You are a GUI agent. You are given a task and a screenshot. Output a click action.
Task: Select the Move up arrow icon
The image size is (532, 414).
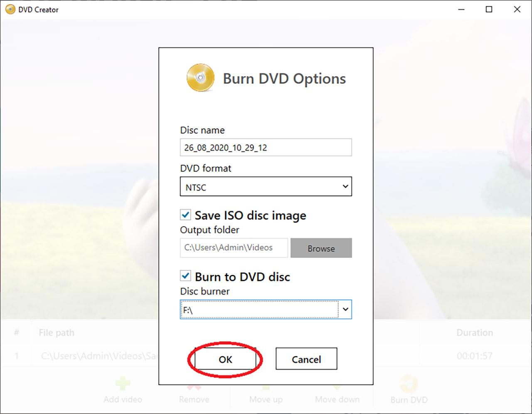click(x=266, y=387)
